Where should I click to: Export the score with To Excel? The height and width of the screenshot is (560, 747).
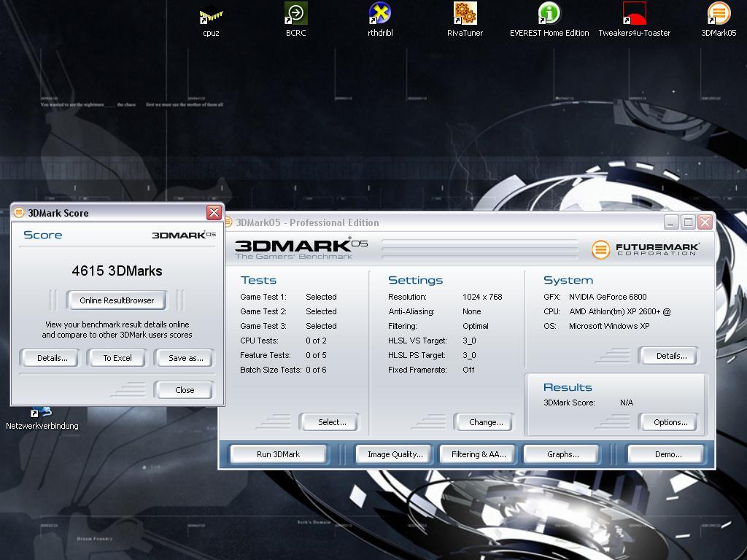point(117,358)
